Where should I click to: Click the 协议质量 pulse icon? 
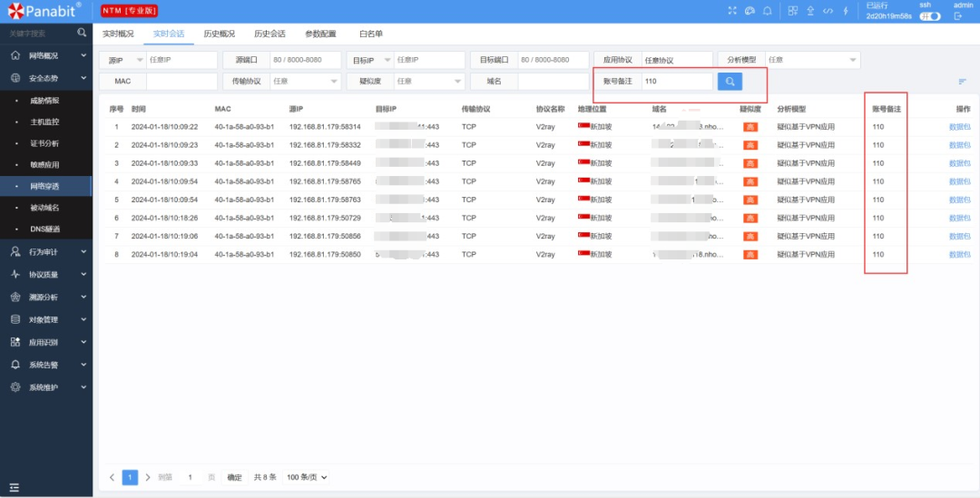point(15,274)
